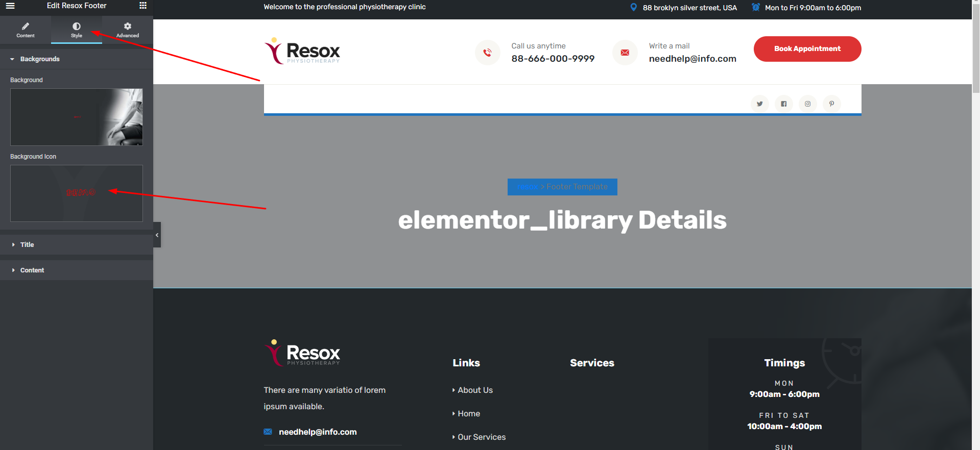Open the Twitter social icon
Screen dimensions: 980x450
(x=760, y=104)
